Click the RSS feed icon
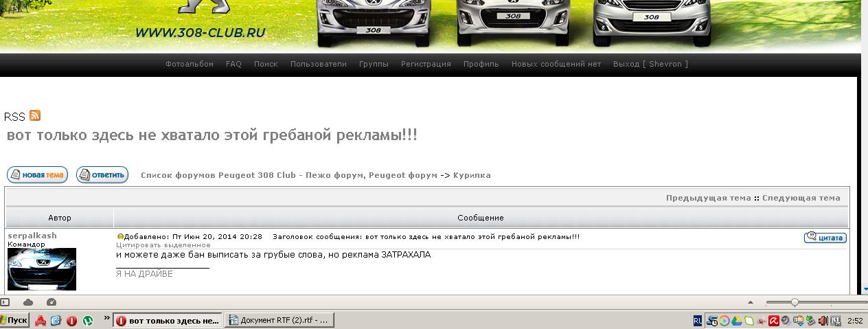Viewport: 868px width, 329px height. pos(34,116)
